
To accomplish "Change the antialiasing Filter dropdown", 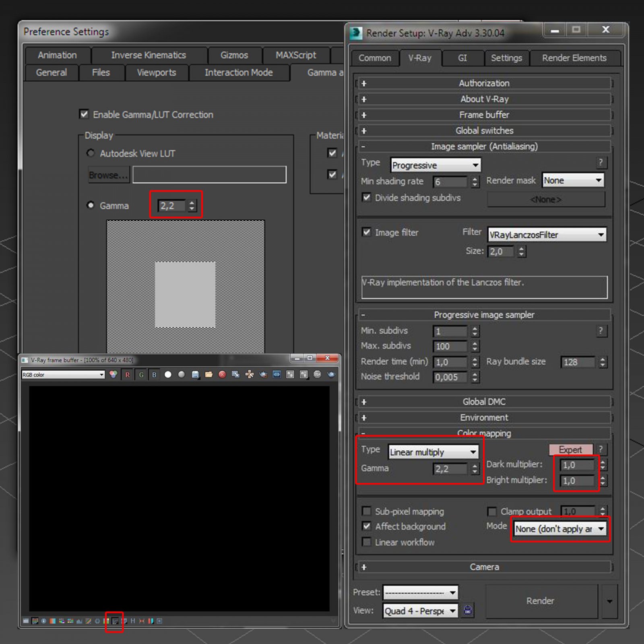I will (547, 235).
